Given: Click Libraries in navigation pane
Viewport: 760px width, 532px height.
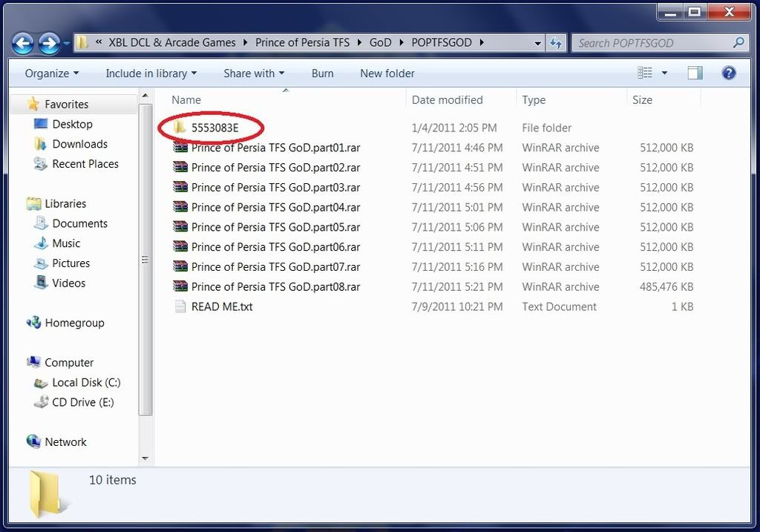Looking at the screenshot, I should pyautogui.click(x=65, y=203).
